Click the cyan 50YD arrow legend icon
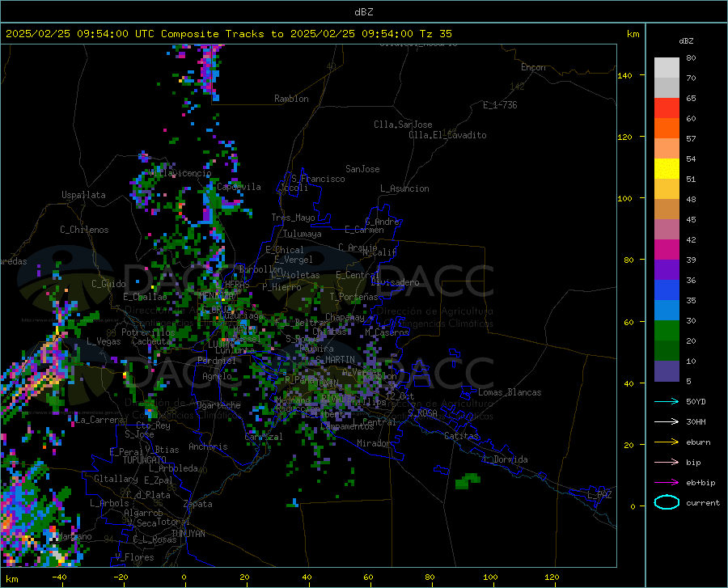 tap(667, 401)
